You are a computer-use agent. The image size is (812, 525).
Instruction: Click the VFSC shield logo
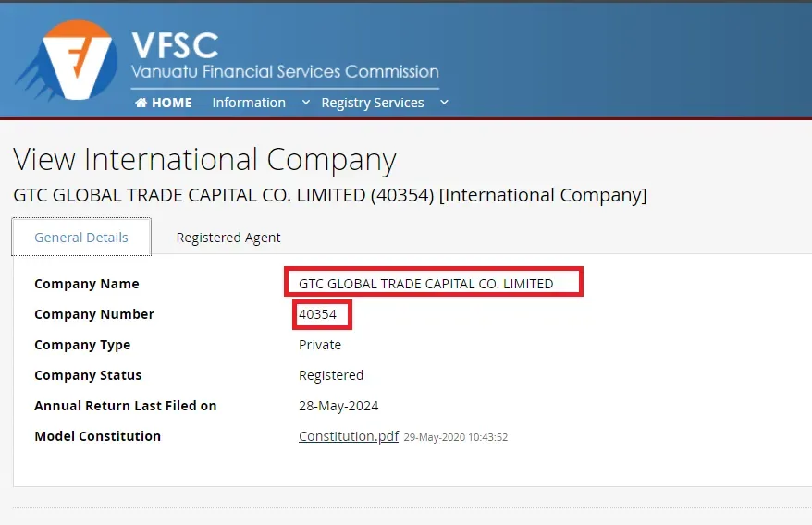coord(68,60)
